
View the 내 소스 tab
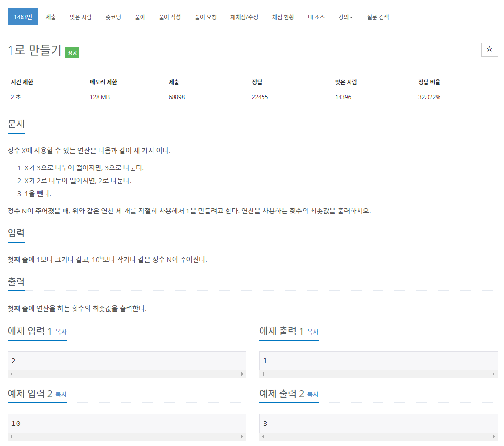pos(316,17)
